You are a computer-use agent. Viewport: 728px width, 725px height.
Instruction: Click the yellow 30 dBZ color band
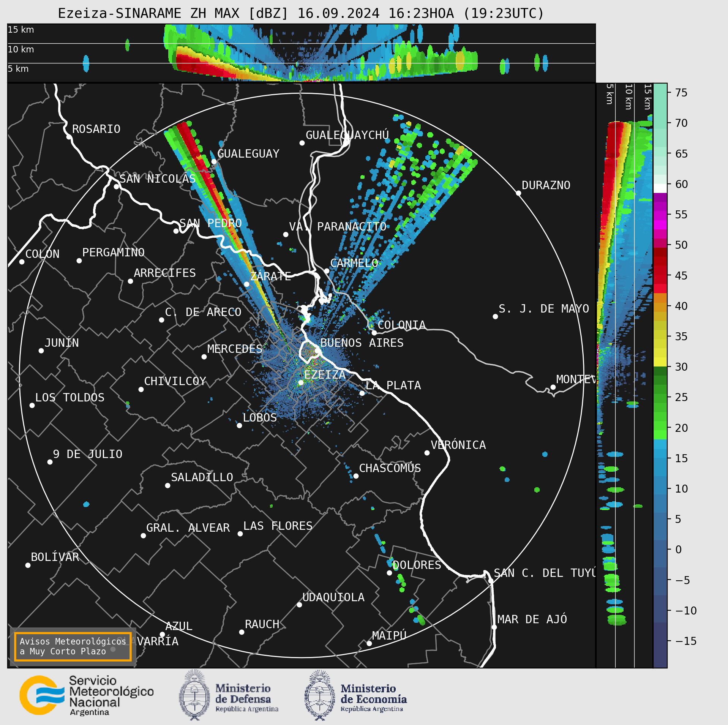[660, 362]
